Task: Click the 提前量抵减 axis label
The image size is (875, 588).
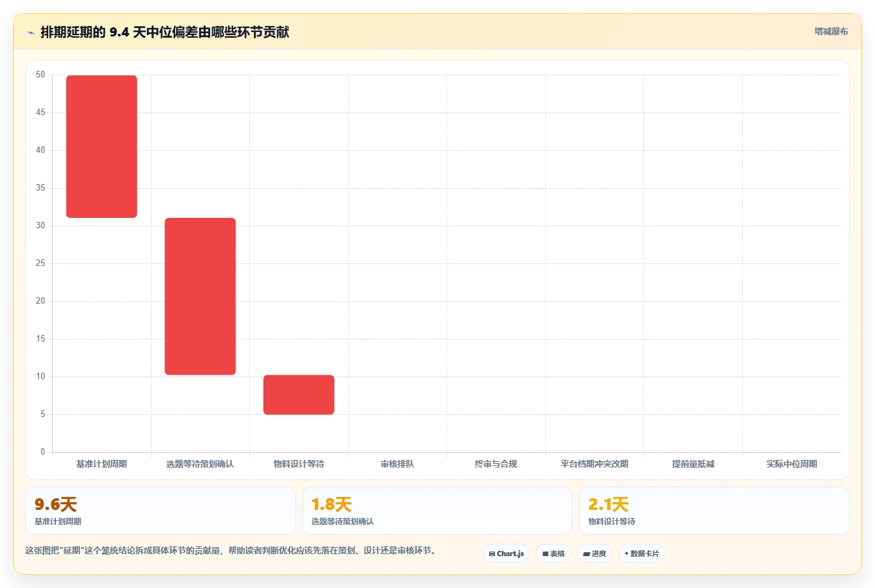Action: coord(693,464)
